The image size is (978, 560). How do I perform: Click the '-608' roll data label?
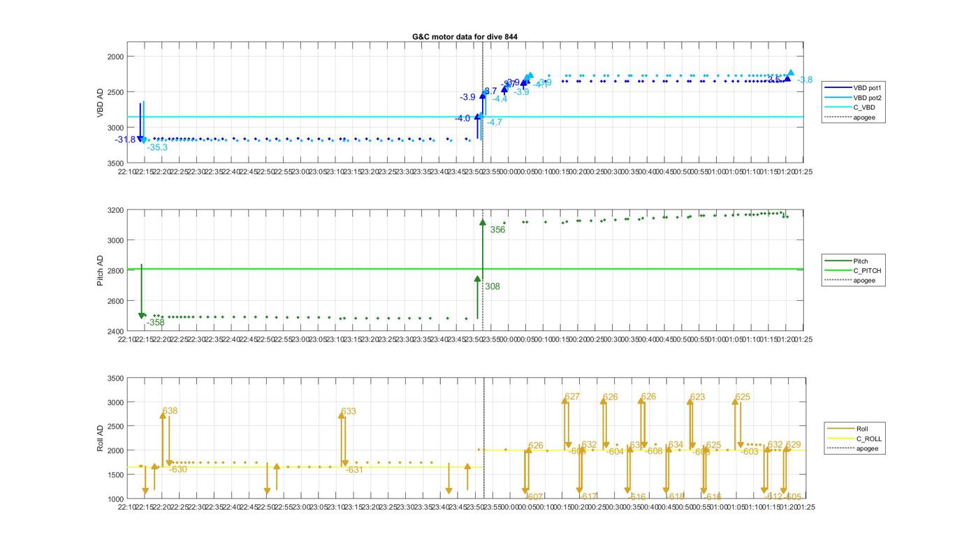(x=652, y=452)
